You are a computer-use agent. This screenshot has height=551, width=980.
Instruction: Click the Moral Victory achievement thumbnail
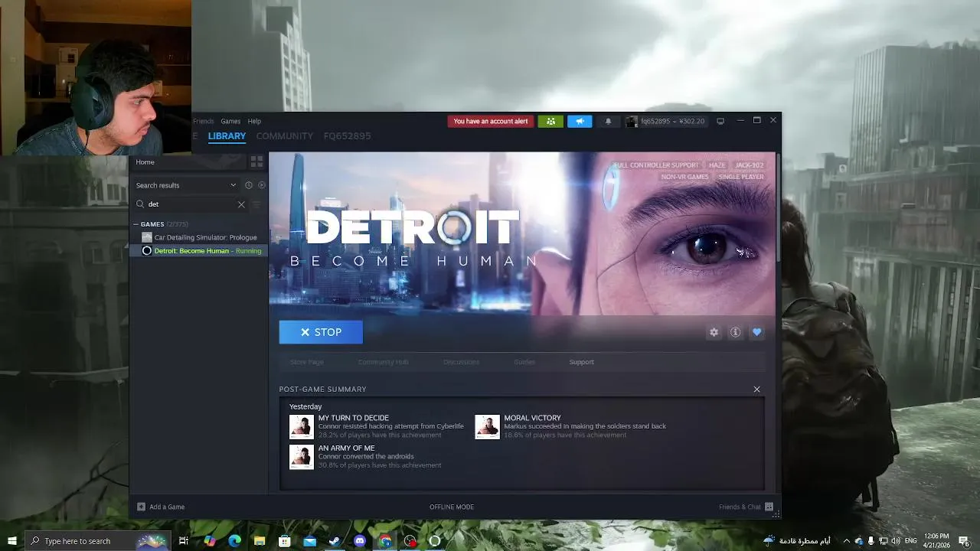coord(487,427)
